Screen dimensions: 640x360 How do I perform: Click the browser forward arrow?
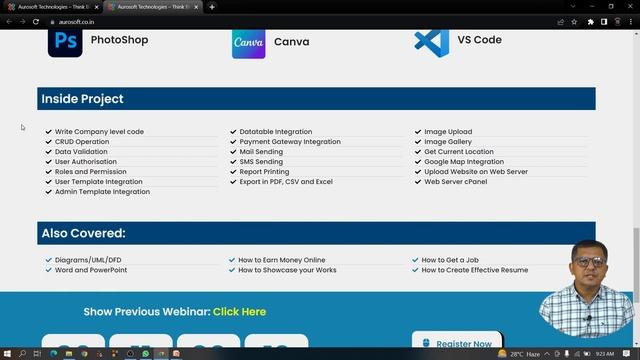tap(22, 22)
